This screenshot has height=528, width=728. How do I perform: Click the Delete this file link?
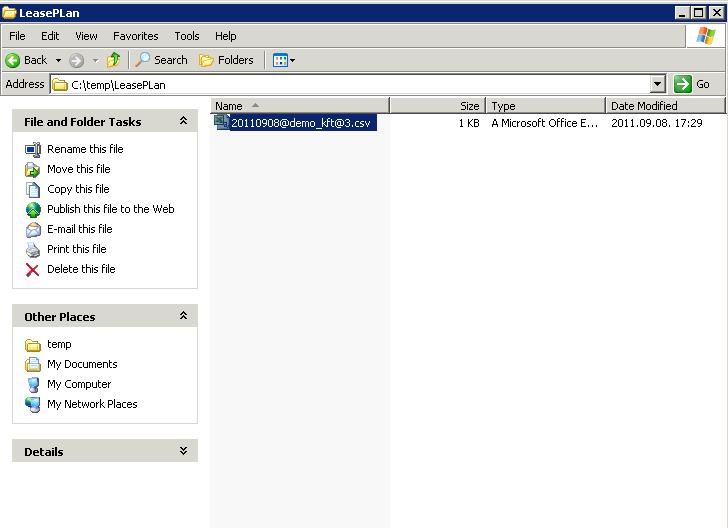[x=81, y=269]
